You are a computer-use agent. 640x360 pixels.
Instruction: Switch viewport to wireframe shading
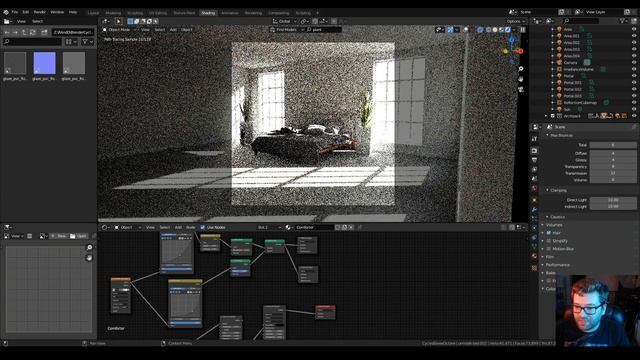pos(489,30)
